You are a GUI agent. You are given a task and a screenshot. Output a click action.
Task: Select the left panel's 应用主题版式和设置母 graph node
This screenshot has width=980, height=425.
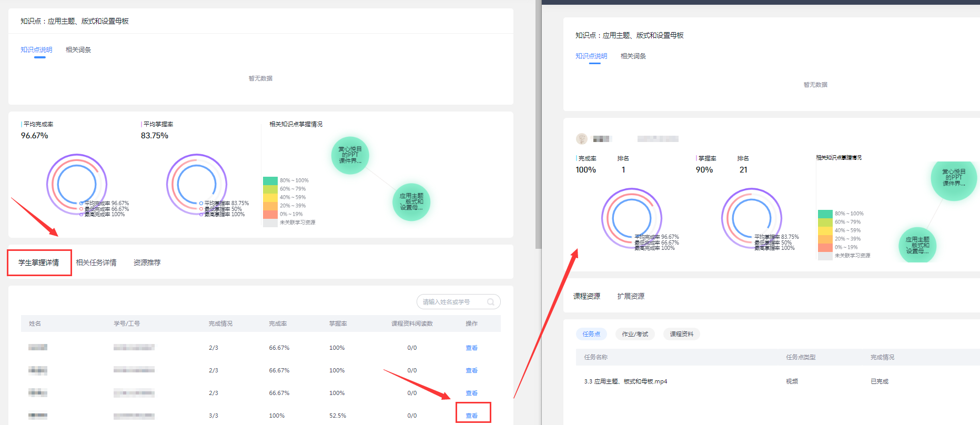pos(411,202)
